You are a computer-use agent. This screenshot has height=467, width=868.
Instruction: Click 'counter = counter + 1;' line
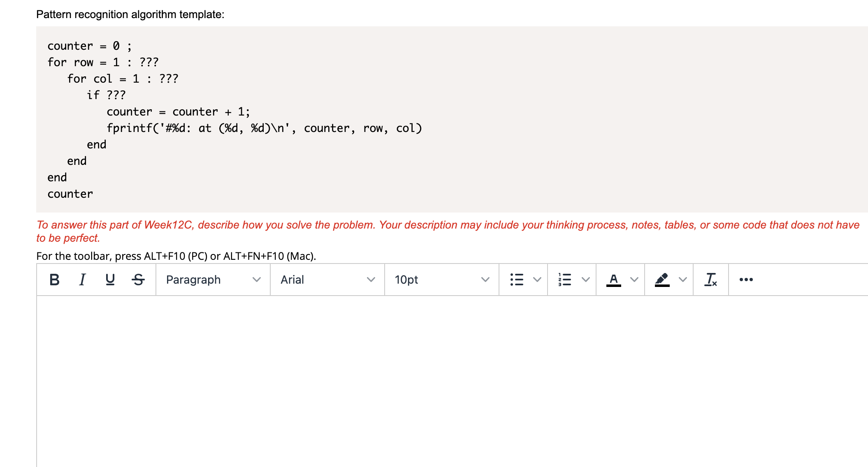click(x=178, y=111)
